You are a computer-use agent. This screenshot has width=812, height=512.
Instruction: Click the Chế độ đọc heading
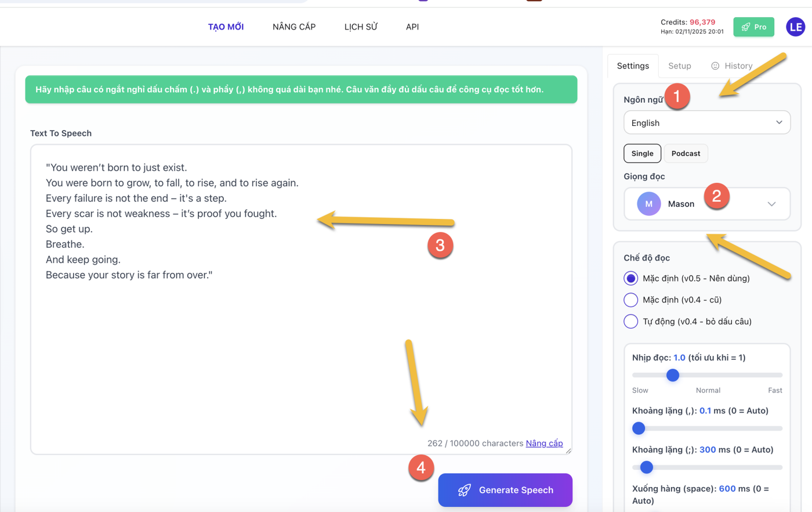[x=647, y=258]
